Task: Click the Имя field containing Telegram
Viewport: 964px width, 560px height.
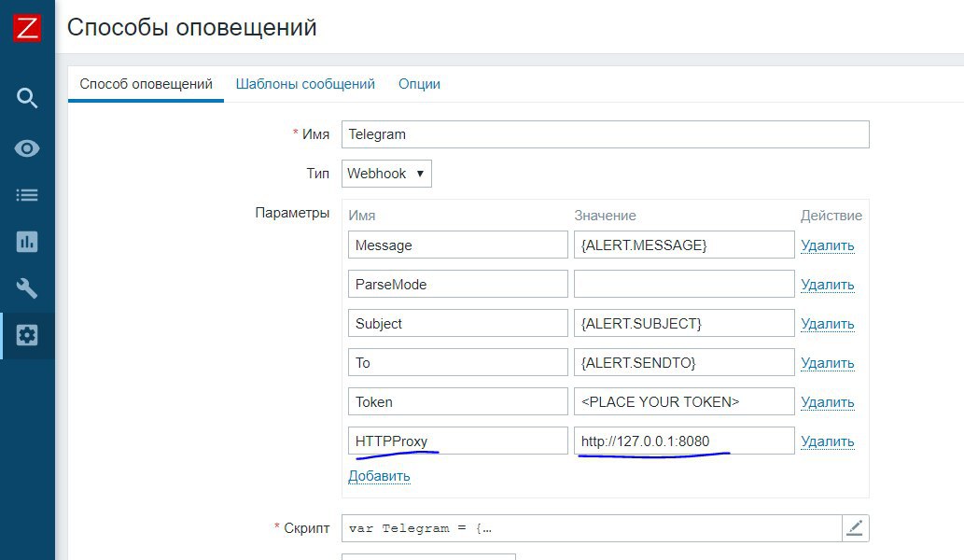Action: coord(606,134)
